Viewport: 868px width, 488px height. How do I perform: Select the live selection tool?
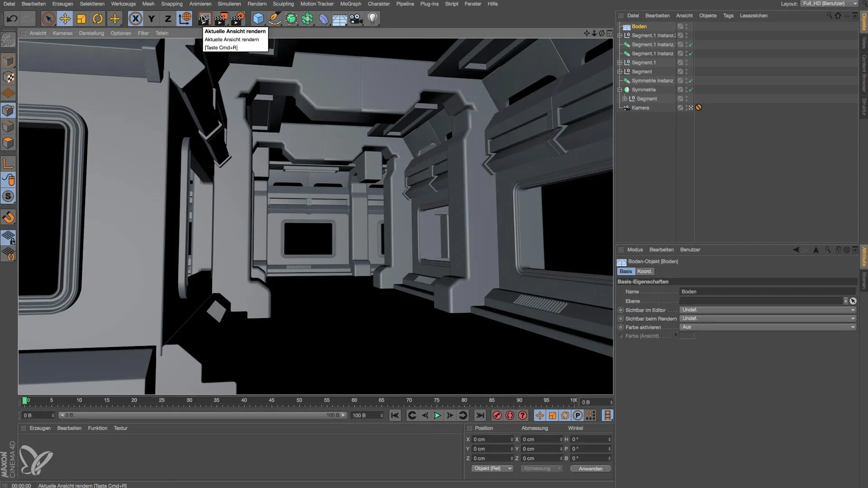click(x=48, y=19)
